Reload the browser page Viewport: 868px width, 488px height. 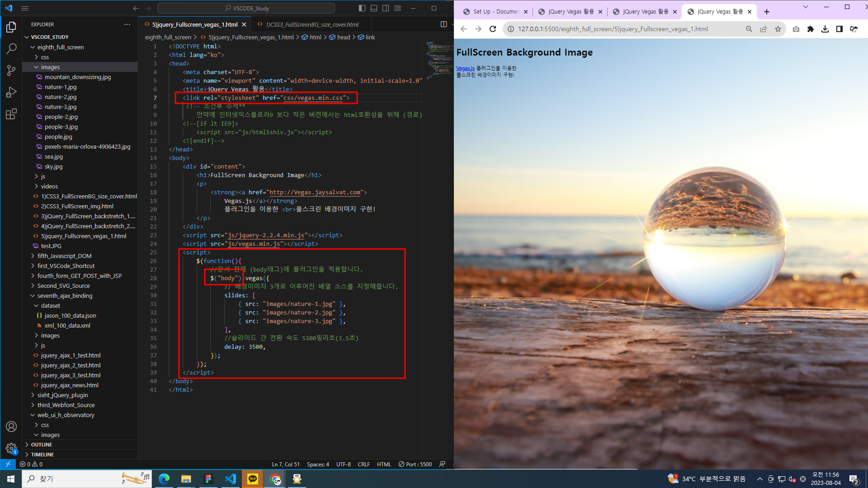(493, 29)
